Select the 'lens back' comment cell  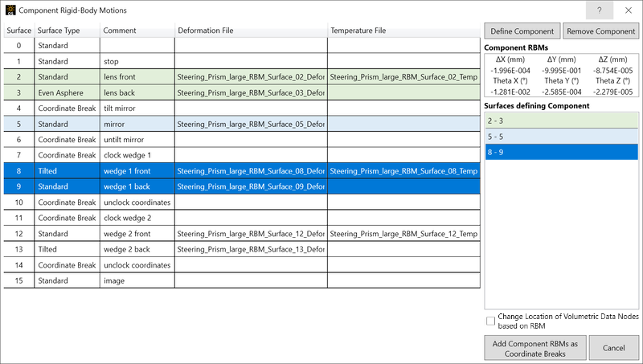(137, 92)
